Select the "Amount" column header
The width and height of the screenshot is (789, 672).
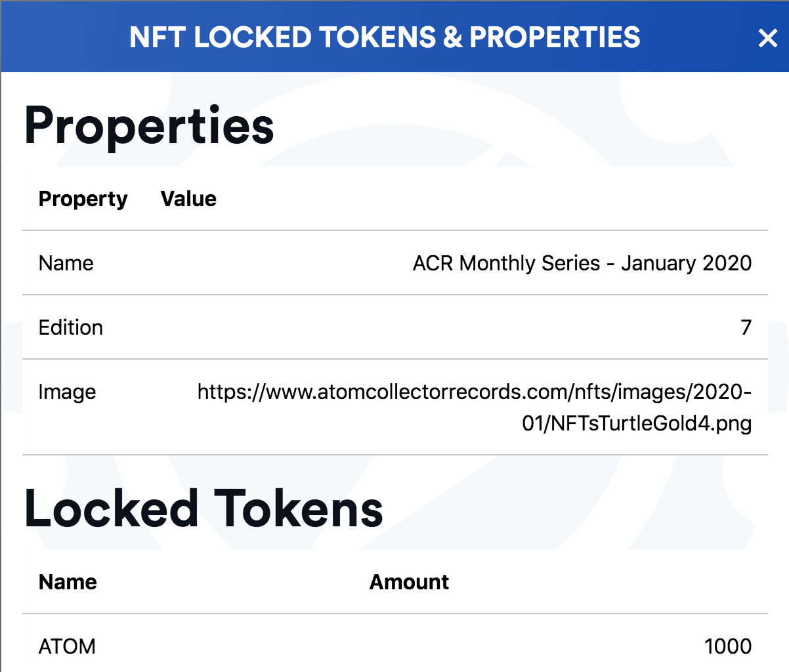409,582
